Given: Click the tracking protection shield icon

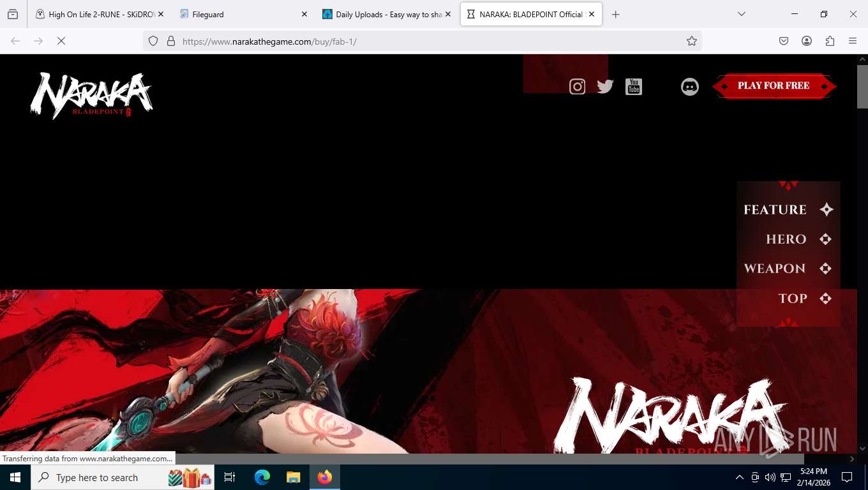Looking at the screenshot, I should 153,41.
